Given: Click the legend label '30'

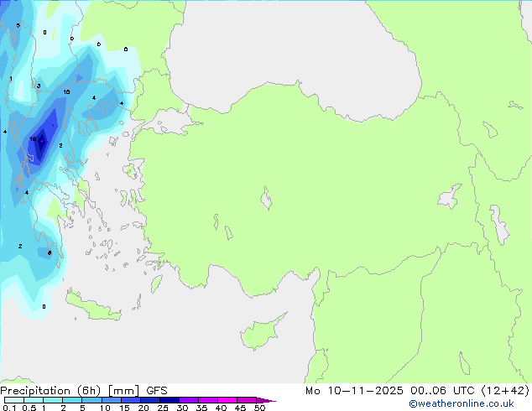Looking at the screenshot, I should (182, 408).
